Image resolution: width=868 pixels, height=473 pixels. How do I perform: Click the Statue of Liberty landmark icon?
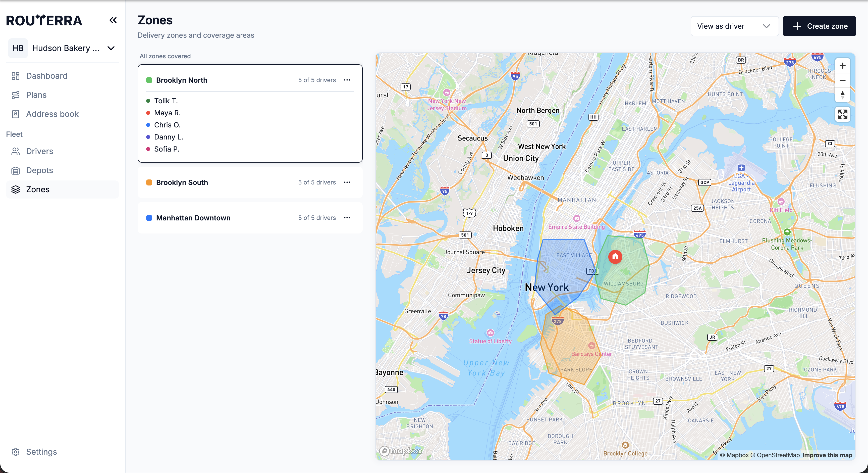(x=490, y=333)
